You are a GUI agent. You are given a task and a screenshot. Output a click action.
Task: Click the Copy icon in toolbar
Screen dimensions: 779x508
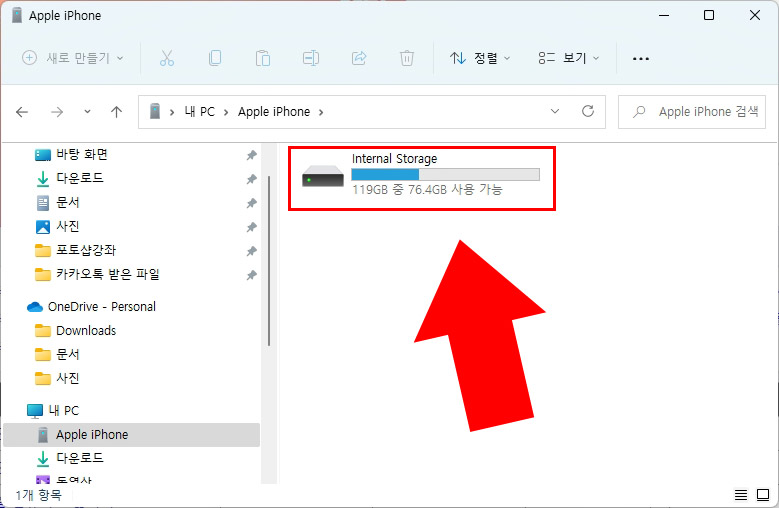[215, 58]
